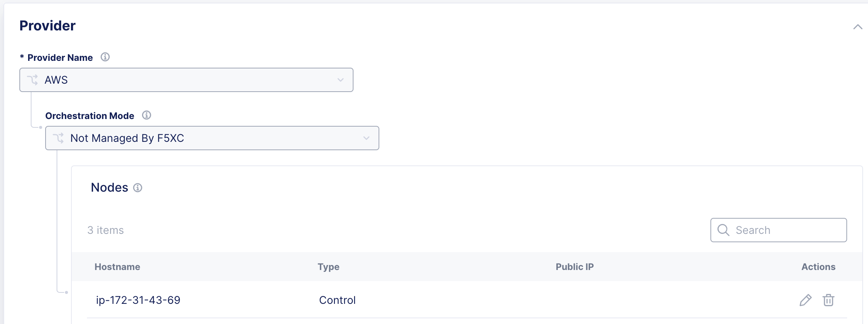The image size is (868, 324).
Task: Click the hostname link ip-172-31-43-69
Action: 139,300
